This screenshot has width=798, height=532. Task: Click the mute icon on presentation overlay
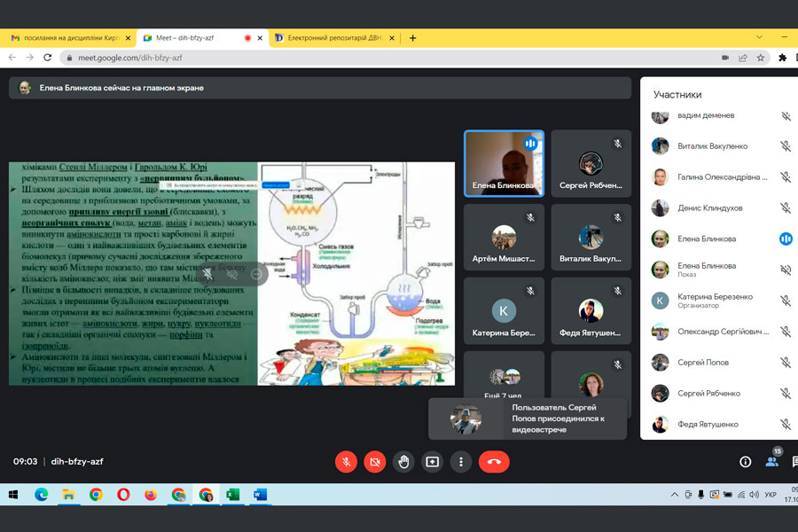pos(232,274)
